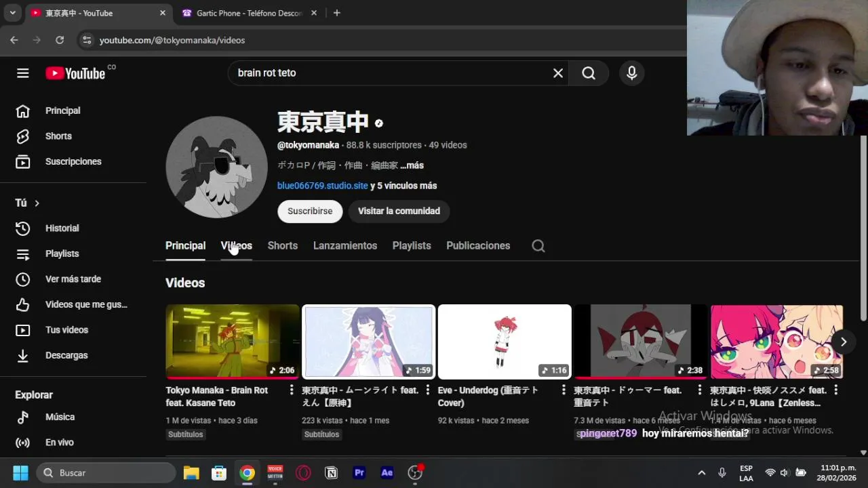Show next videos with the carousel arrow

tap(844, 342)
